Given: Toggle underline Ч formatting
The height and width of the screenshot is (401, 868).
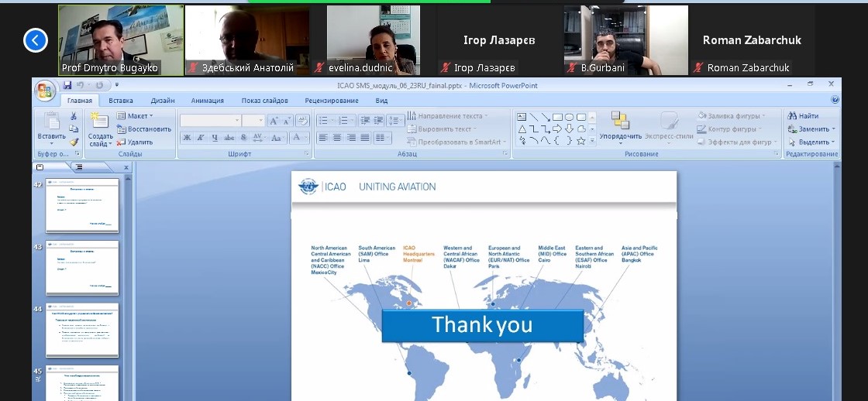Looking at the screenshot, I should tap(215, 138).
